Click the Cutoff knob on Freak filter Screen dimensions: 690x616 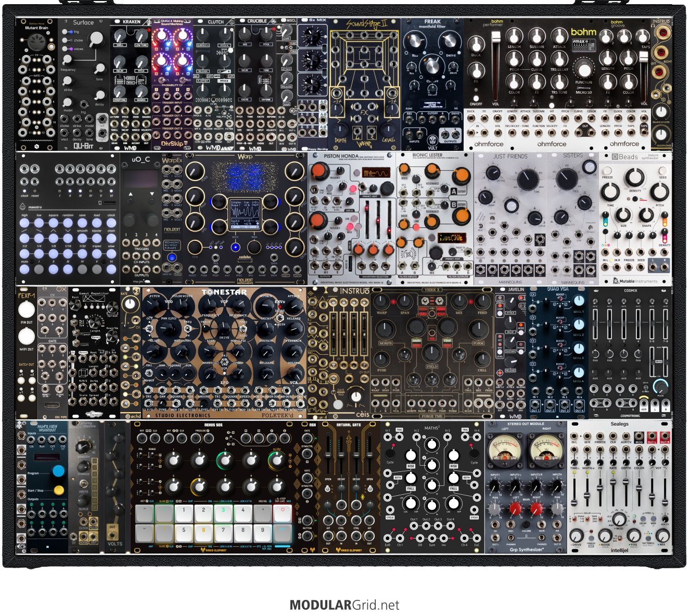point(432,68)
